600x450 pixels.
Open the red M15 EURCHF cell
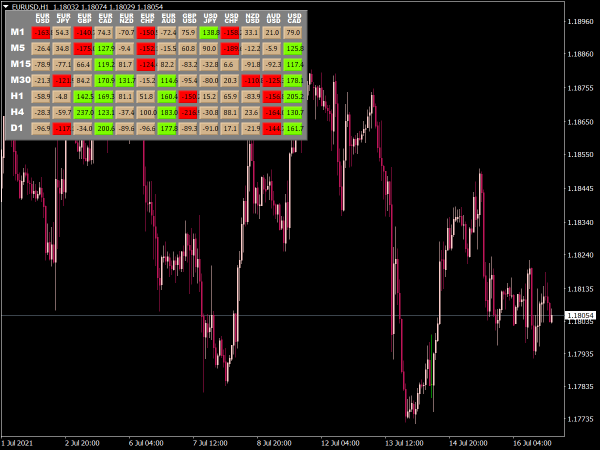146,65
